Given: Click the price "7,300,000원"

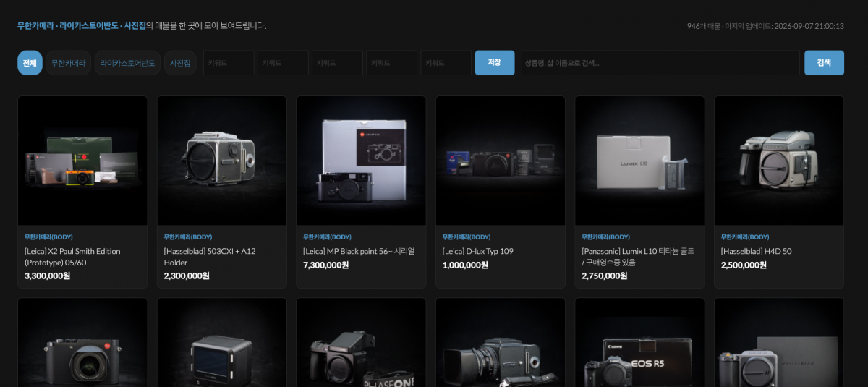Looking at the screenshot, I should pos(325,265).
